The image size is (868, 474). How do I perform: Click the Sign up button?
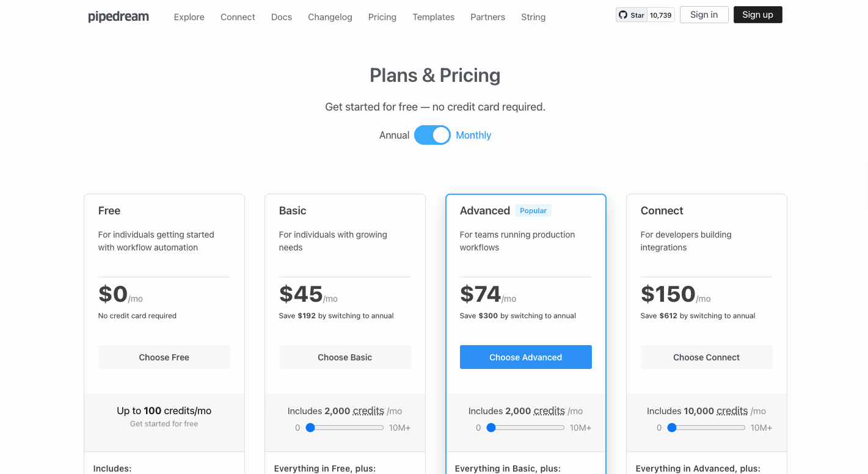[x=757, y=14]
